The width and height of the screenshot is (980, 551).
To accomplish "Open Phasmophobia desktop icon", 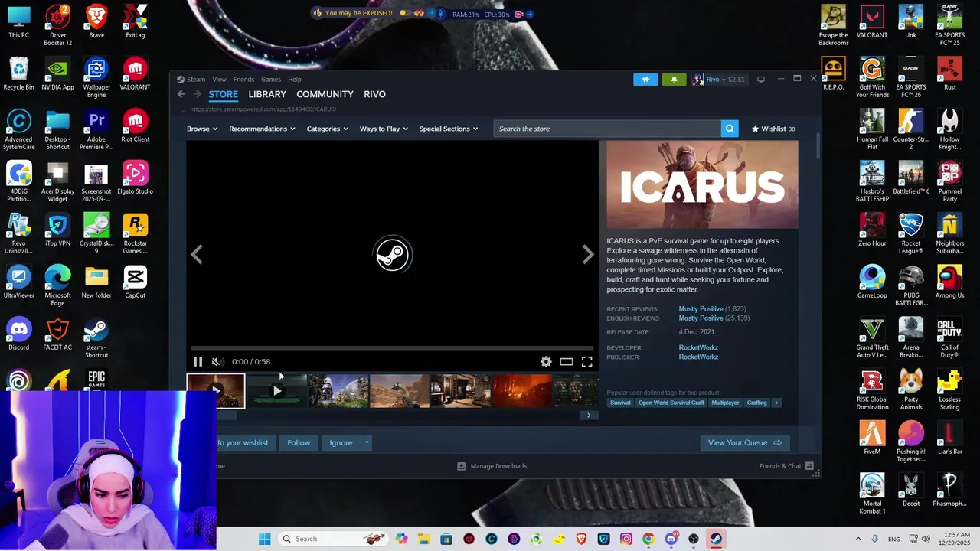I will coord(949,491).
